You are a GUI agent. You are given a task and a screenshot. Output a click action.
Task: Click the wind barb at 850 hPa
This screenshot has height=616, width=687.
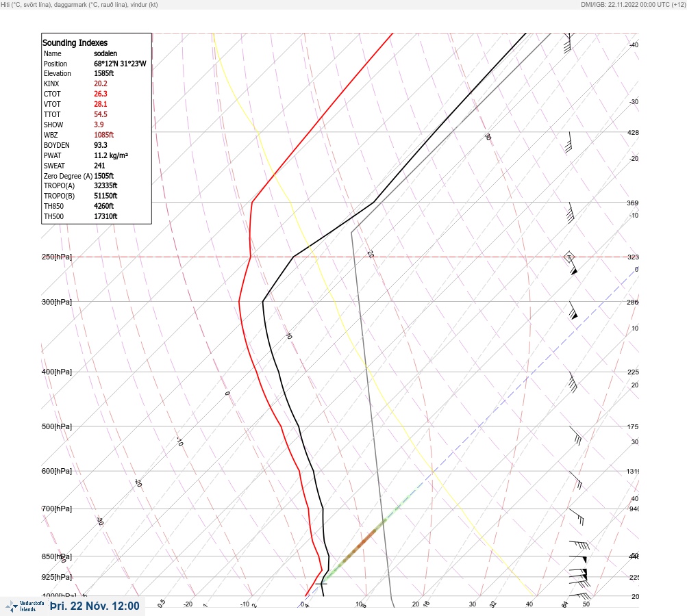click(578, 559)
